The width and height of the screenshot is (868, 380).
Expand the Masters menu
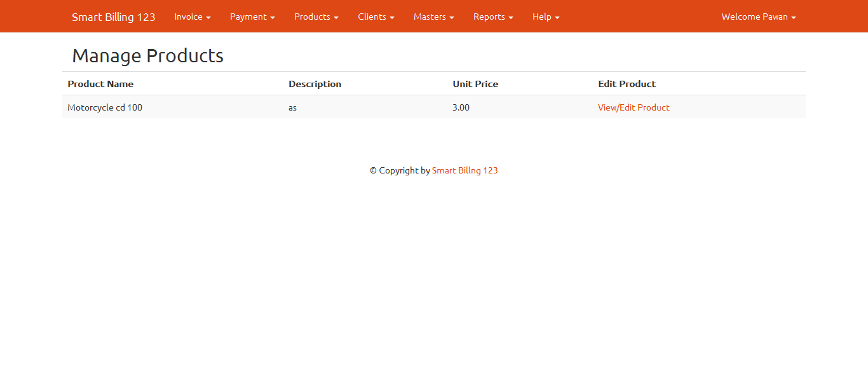434,17
